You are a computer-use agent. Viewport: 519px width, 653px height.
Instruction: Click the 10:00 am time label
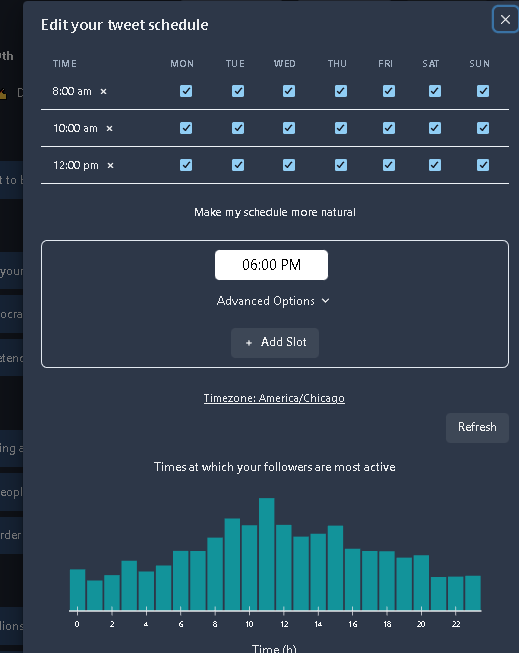(75, 128)
